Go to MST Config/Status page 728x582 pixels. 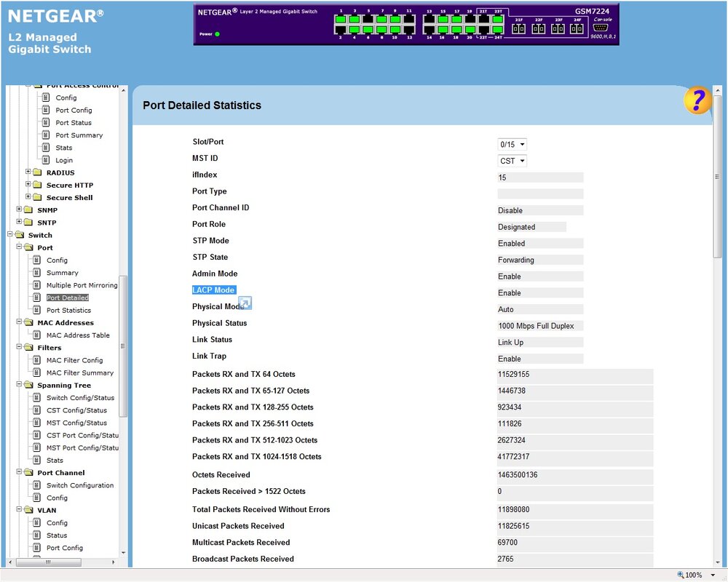[76, 423]
